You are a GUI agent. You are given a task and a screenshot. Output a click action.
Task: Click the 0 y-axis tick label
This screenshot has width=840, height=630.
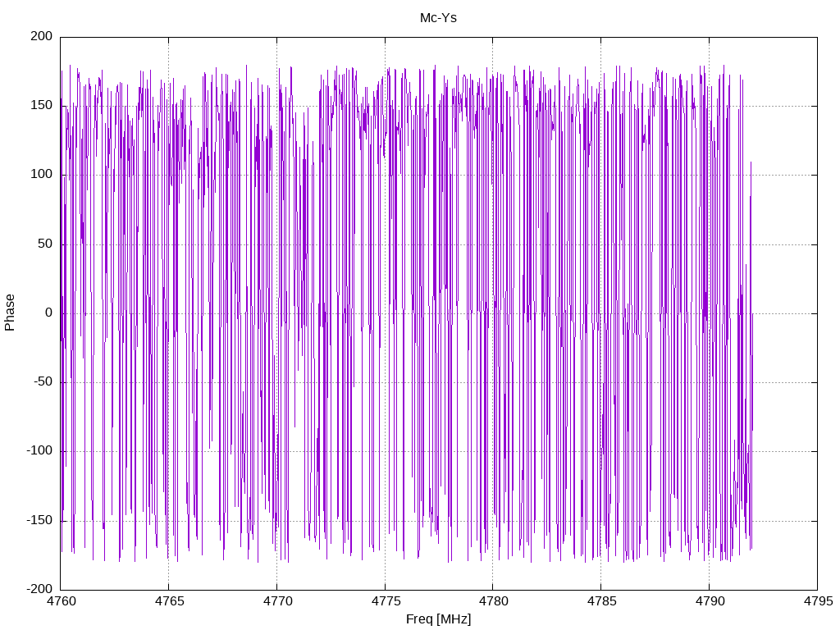coord(49,313)
